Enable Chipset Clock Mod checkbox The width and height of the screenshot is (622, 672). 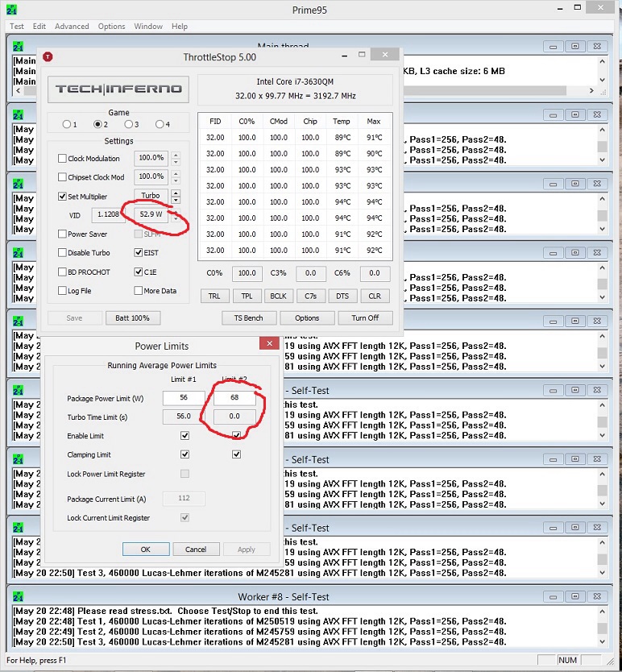pyautogui.click(x=62, y=176)
